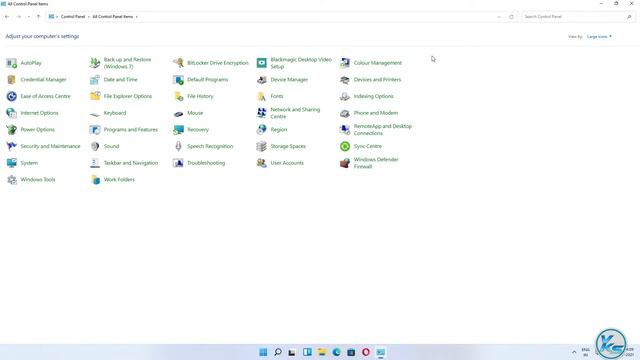Launch Microsoft Edge from the taskbar

point(336,352)
